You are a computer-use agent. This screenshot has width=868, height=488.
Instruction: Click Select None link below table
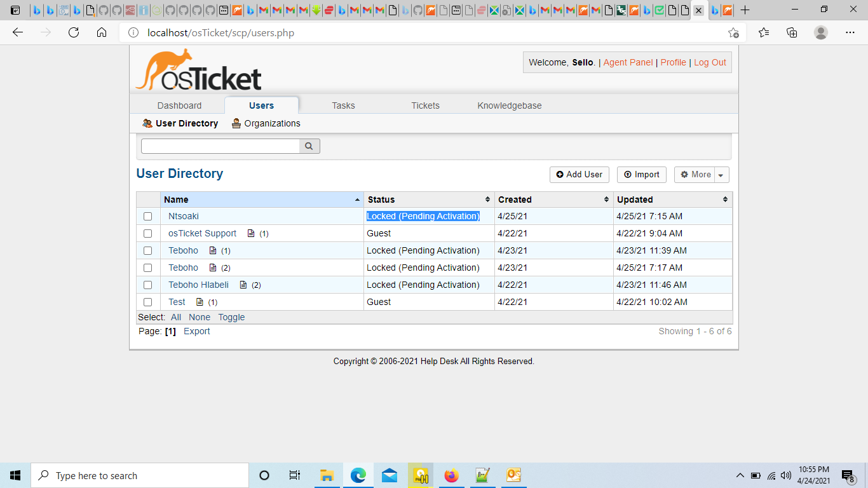(x=200, y=317)
